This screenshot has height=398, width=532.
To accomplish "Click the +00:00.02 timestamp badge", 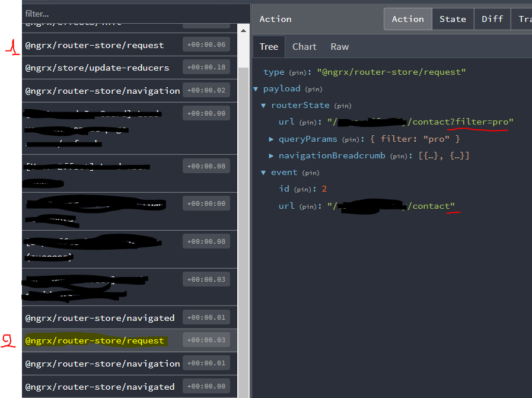I will pyautogui.click(x=206, y=90).
